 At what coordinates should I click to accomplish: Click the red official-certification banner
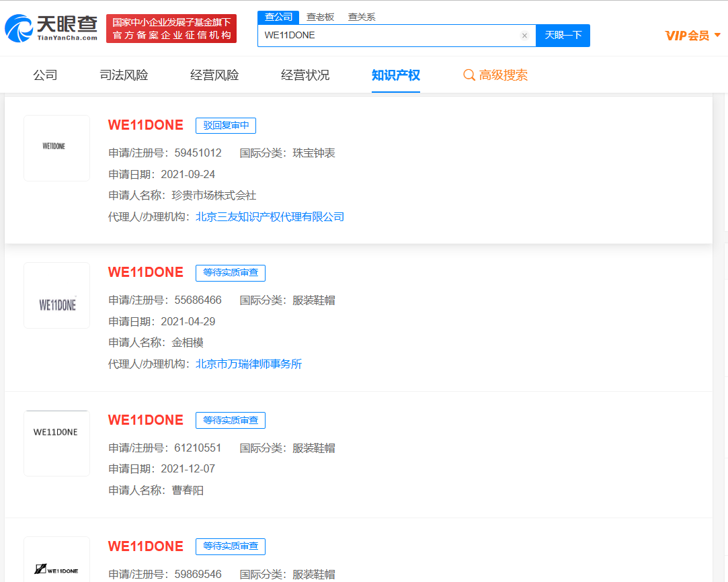[171, 28]
